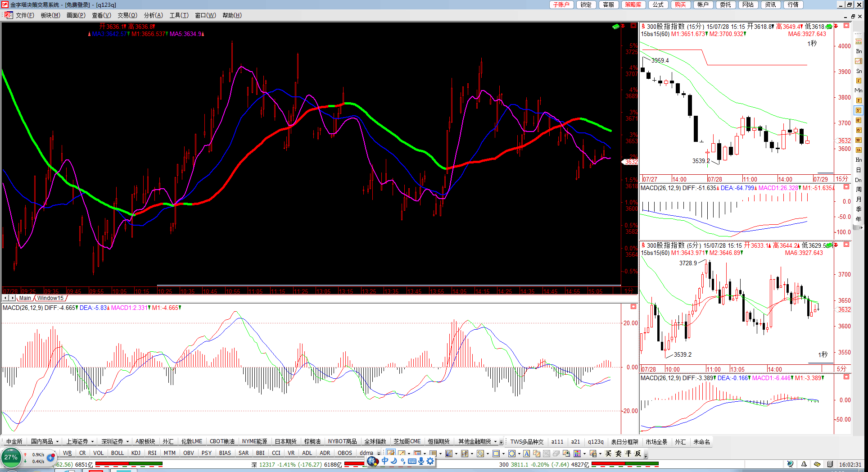Open the color grid palette tool
This screenshot has width=868, height=472.
(x=577, y=454)
